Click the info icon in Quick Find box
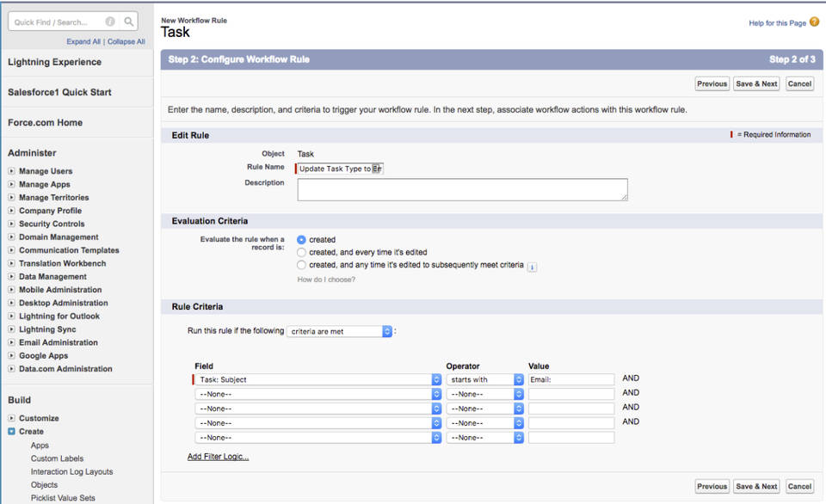The height and width of the screenshot is (504, 826). pyautogui.click(x=110, y=22)
